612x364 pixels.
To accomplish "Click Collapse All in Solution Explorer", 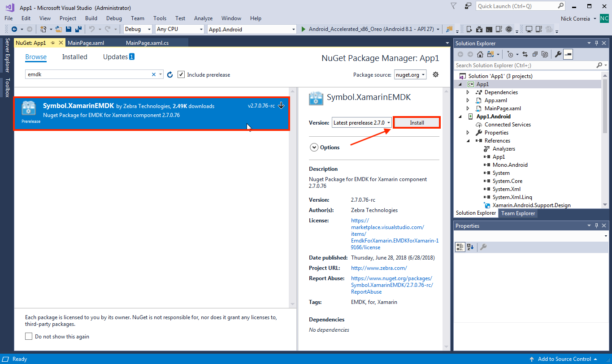I will point(535,54).
